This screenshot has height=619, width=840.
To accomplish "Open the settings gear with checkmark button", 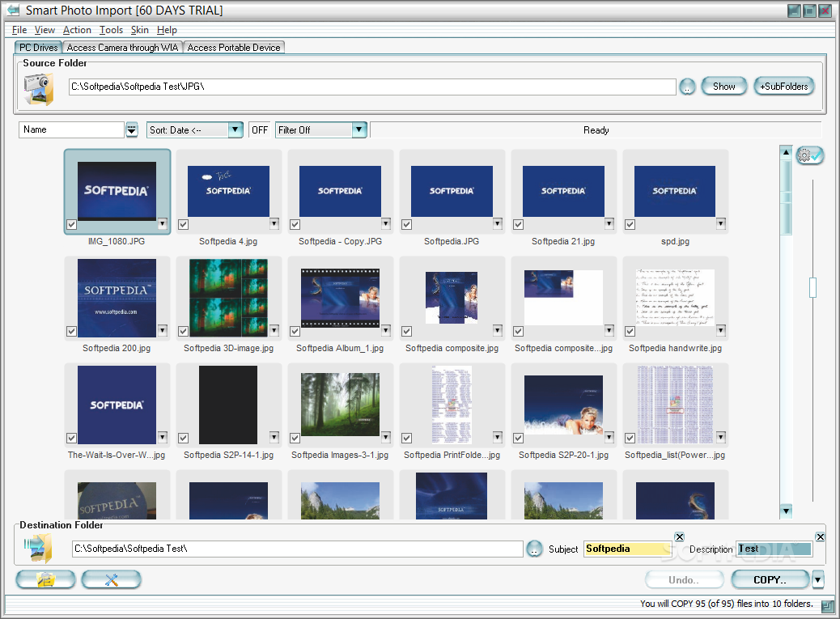I will 809,155.
